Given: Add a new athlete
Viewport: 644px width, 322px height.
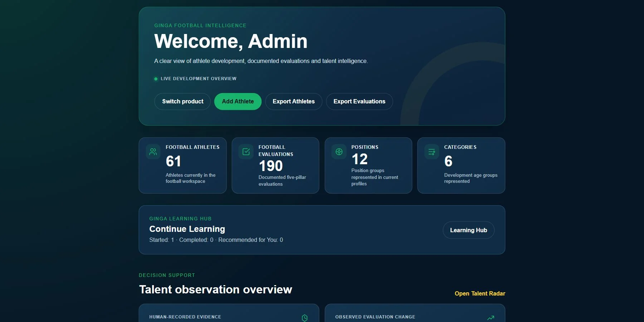Looking at the screenshot, I should (238, 102).
